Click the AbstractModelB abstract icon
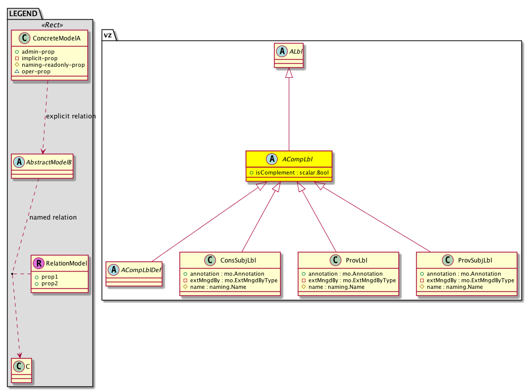532x392 pixels. 19,162
